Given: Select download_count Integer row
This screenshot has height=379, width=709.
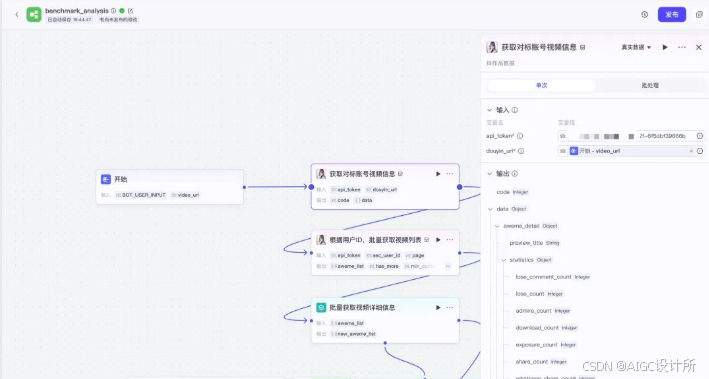Looking at the screenshot, I should point(546,327).
